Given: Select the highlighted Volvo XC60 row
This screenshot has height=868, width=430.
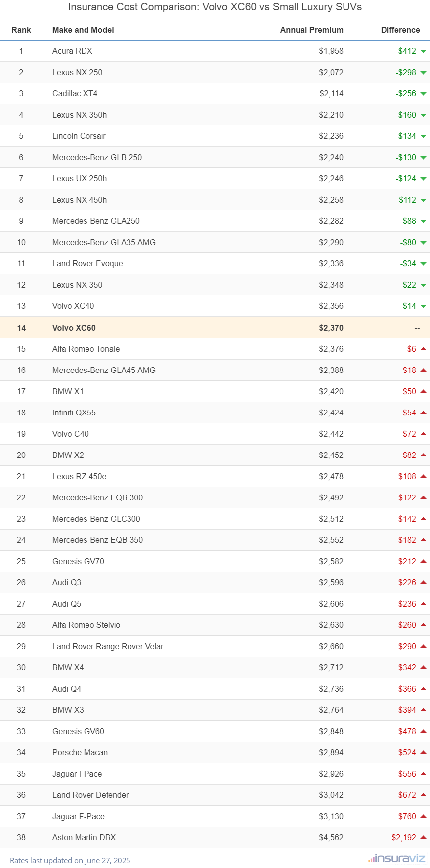Looking at the screenshot, I should pos(215,328).
